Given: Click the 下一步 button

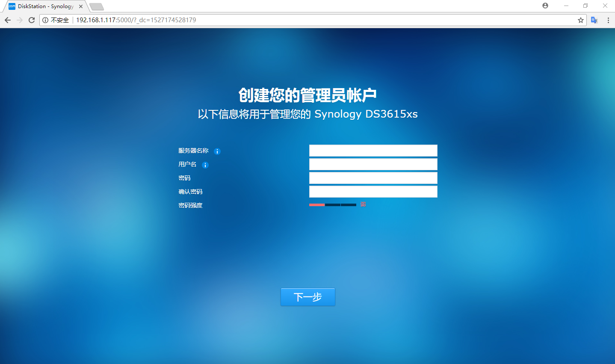Looking at the screenshot, I should tap(308, 297).
